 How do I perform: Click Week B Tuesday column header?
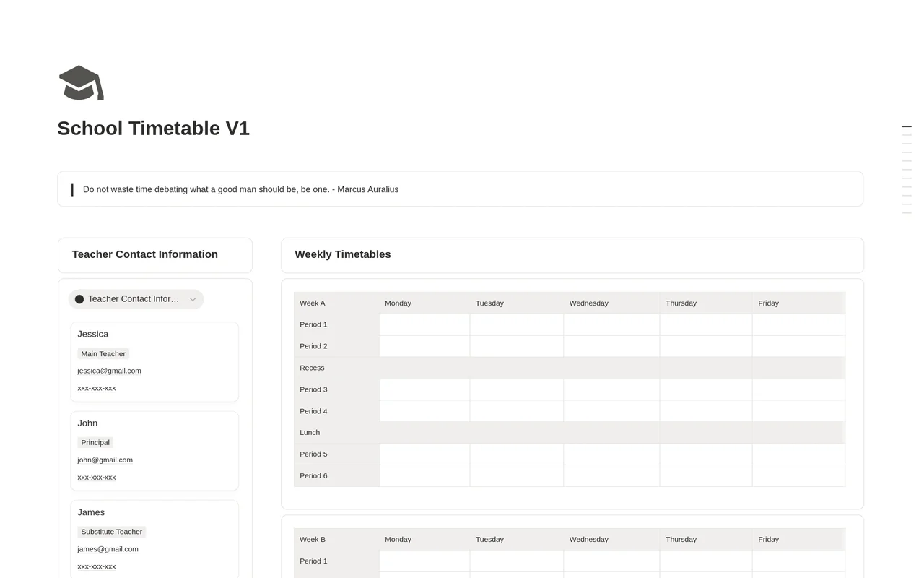tap(517, 539)
